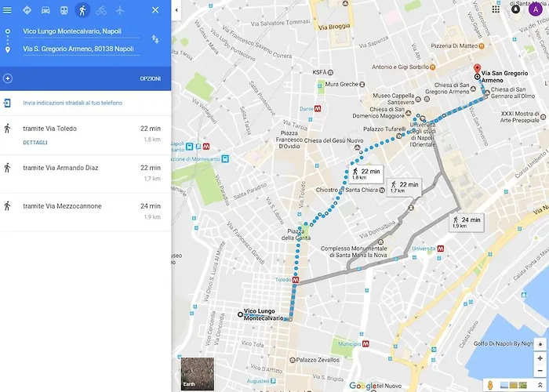Screen dimensions: 549x392
Task: Expand map imagery strip chevrons
Action: coord(540,386)
